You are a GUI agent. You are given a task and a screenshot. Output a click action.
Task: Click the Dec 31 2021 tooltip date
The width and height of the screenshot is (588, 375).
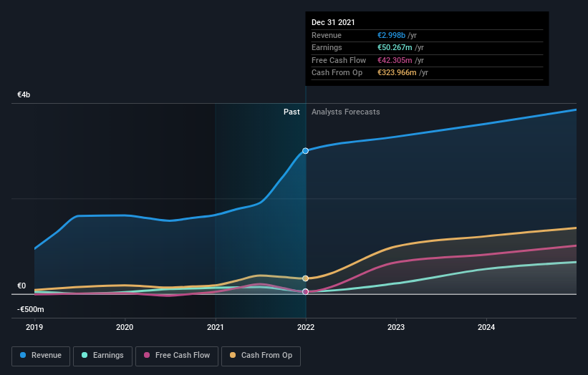pyautogui.click(x=333, y=22)
